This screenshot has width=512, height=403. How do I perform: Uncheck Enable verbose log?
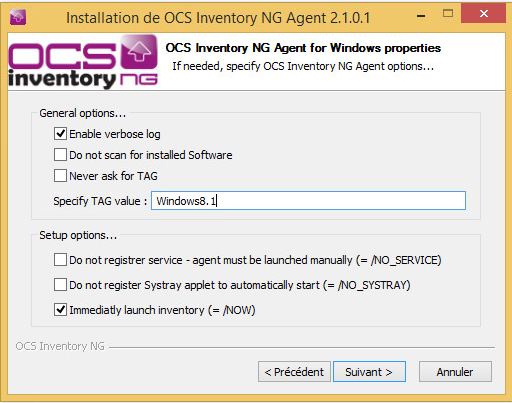click(60, 134)
